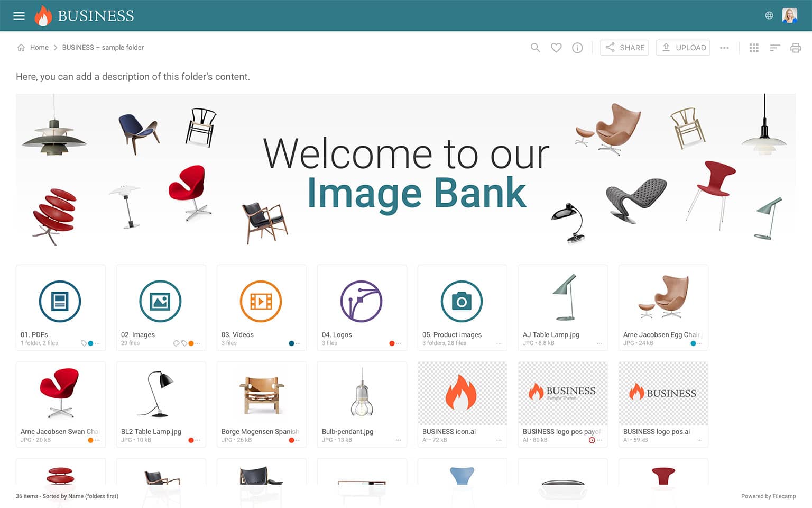Screen dimensions: 812x508
Task: Open BUSINESS icon.ai thumbnail
Action: click(463, 394)
